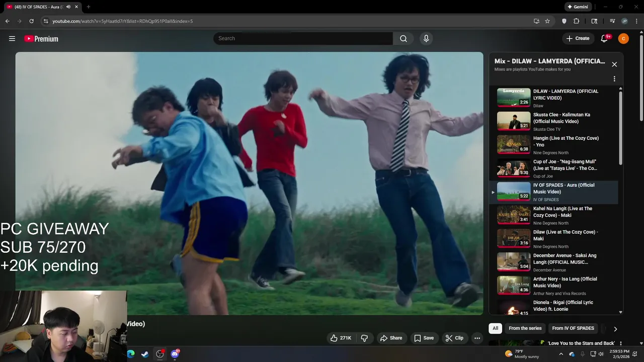Close the Mix playlist panel

click(x=614, y=64)
